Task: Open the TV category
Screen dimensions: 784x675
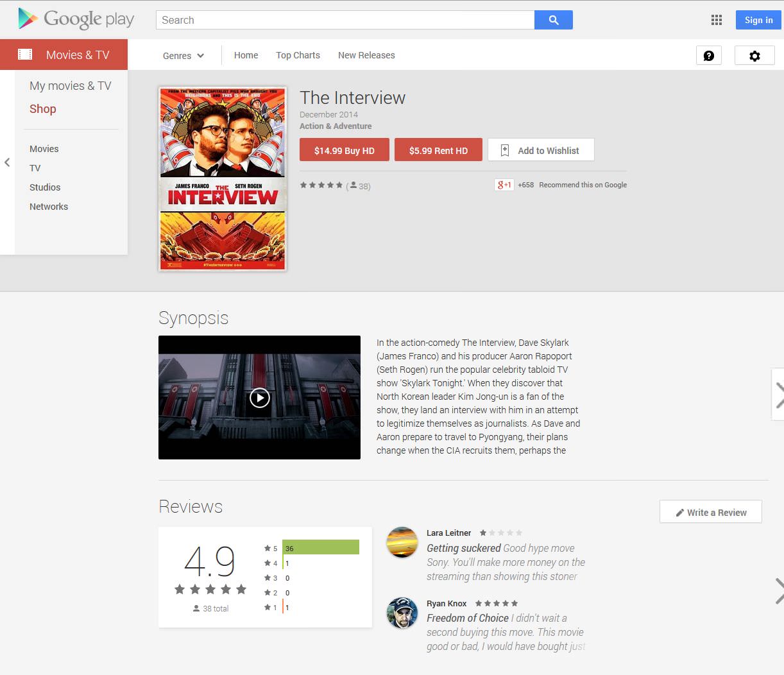Action: tap(35, 168)
